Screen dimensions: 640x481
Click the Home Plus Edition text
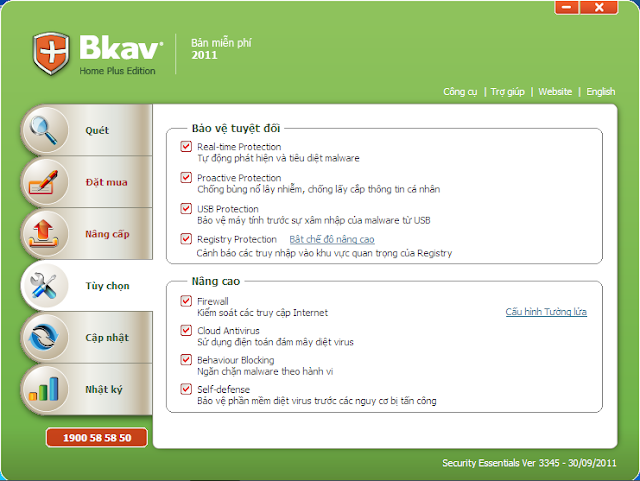(x=117, y=71)
